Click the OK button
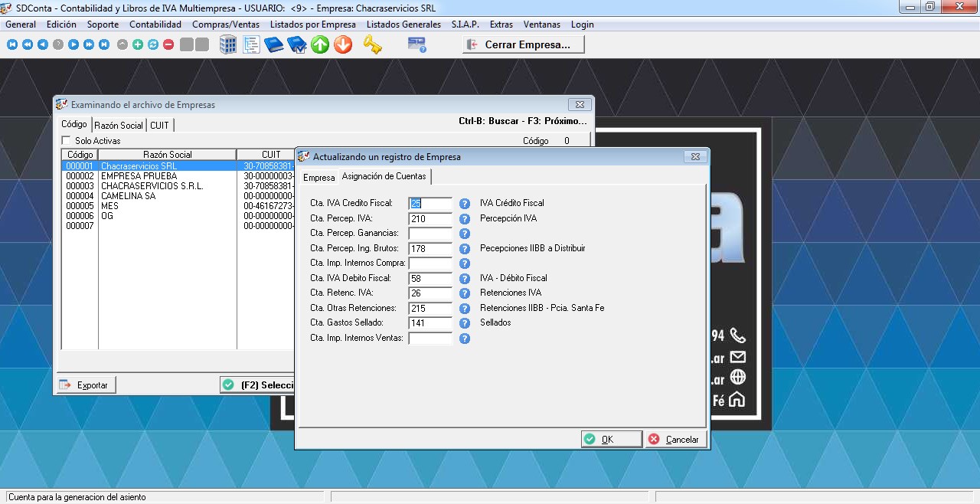 point(611,440)
